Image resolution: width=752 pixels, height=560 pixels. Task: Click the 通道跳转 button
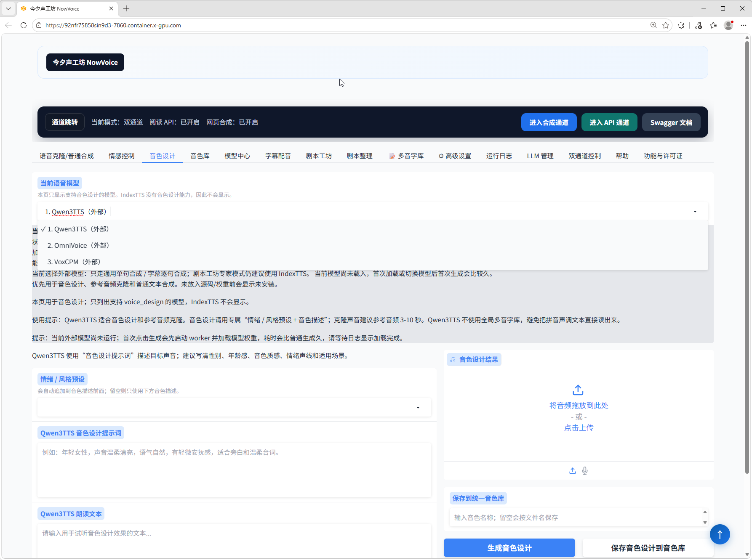point(65,122)
